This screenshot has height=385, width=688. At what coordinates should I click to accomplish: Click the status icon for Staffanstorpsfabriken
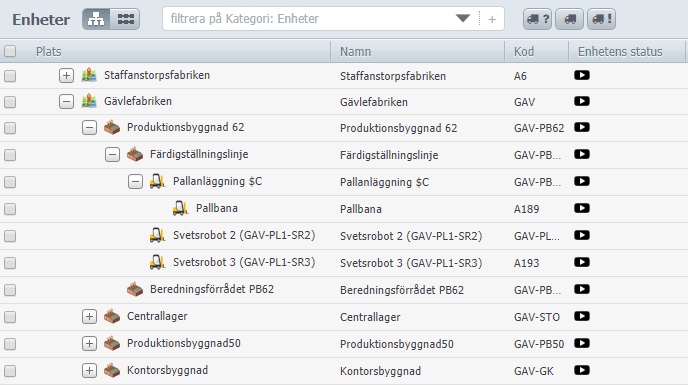coord(582,75)
